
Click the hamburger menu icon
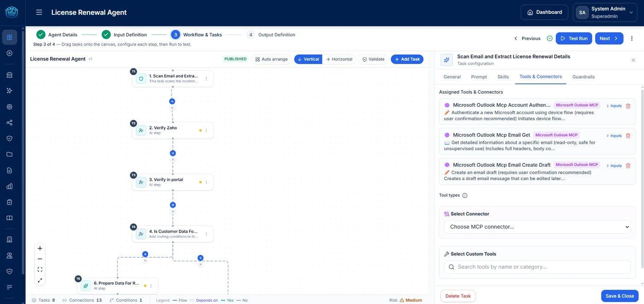[39, 12]
